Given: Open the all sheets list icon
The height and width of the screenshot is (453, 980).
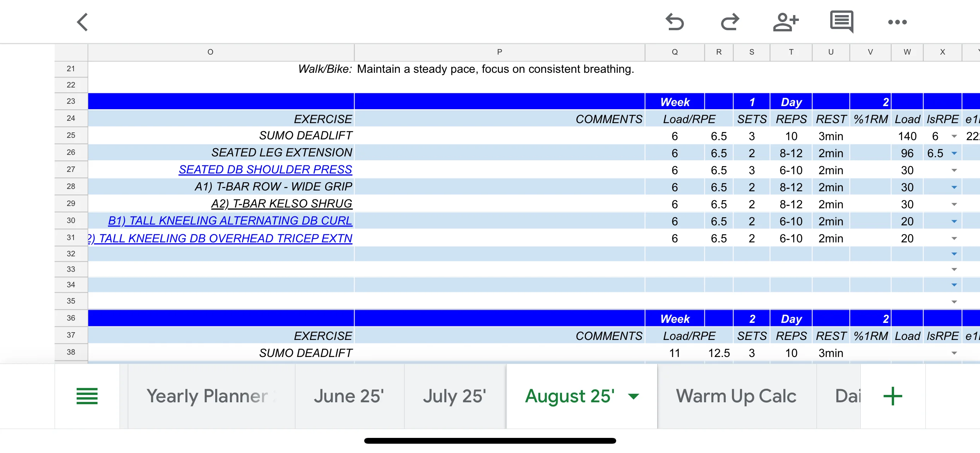Looking at the screenshot, I should (87, 396).
